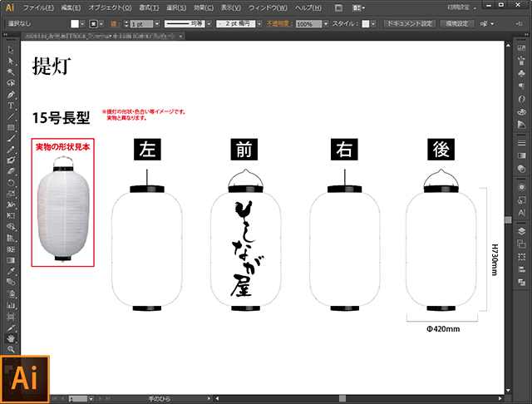The image size is (532, 404).
Task: Open the ファイル(F) menu
Action: coord(38,7)
